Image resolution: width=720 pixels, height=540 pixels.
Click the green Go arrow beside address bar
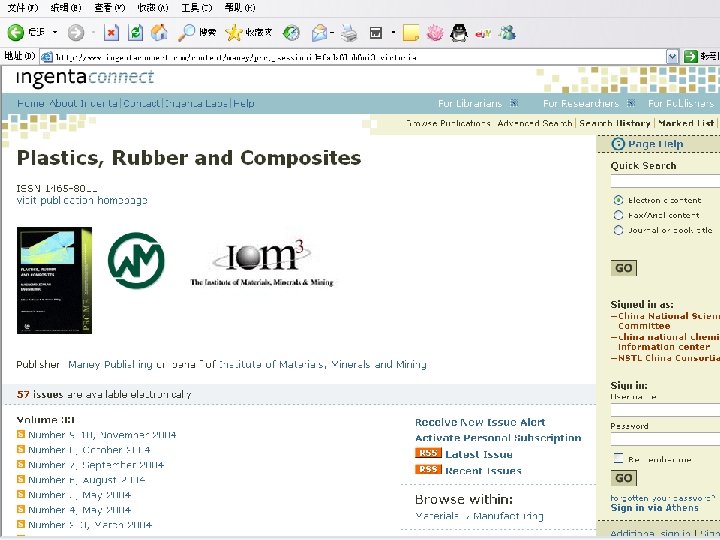(x=690, y=56)
